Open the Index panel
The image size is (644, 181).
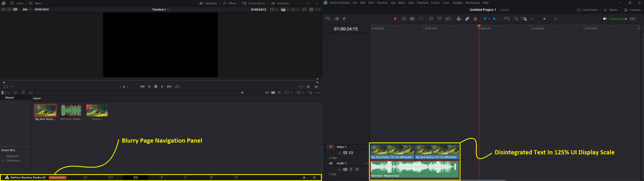[x=17, y=3]
